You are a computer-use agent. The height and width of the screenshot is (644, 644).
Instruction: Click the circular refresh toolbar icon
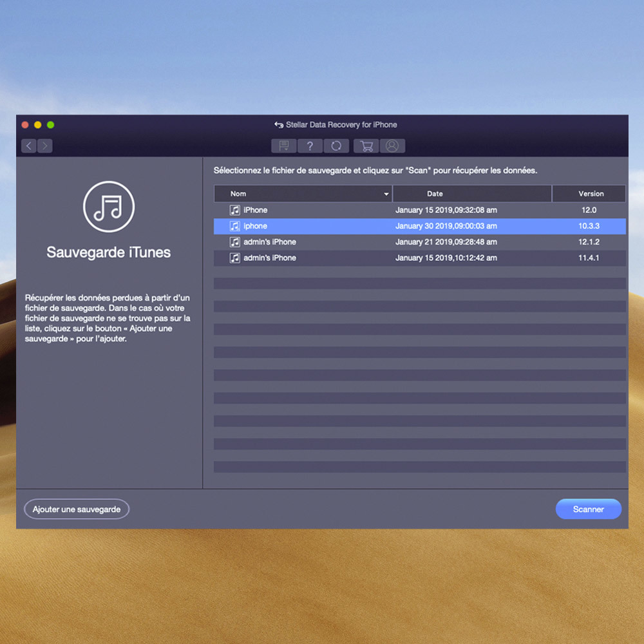coord(336,146)
